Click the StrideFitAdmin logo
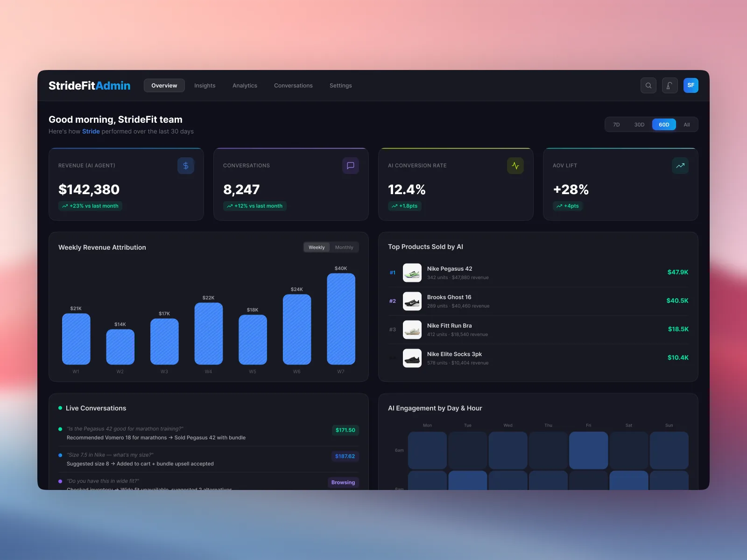Screen dimensions: 747x560 90,85
